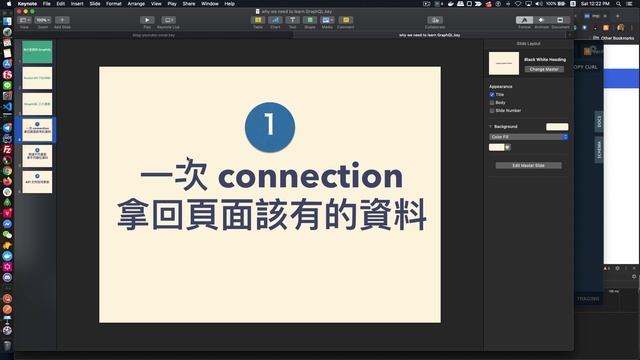Open the Apple menu
The image size is (640, 360).
(x=9, y=4)
